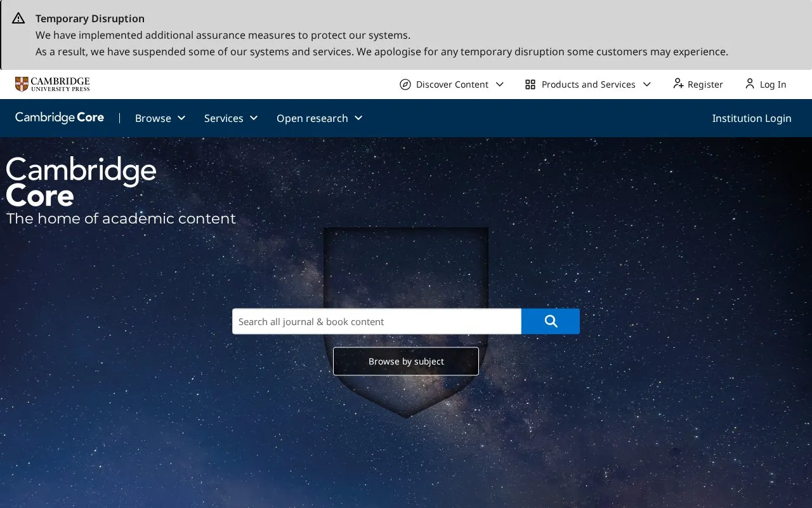Expand the Discover Content chevron
The image size is (812, 508).
coord(500,84)
